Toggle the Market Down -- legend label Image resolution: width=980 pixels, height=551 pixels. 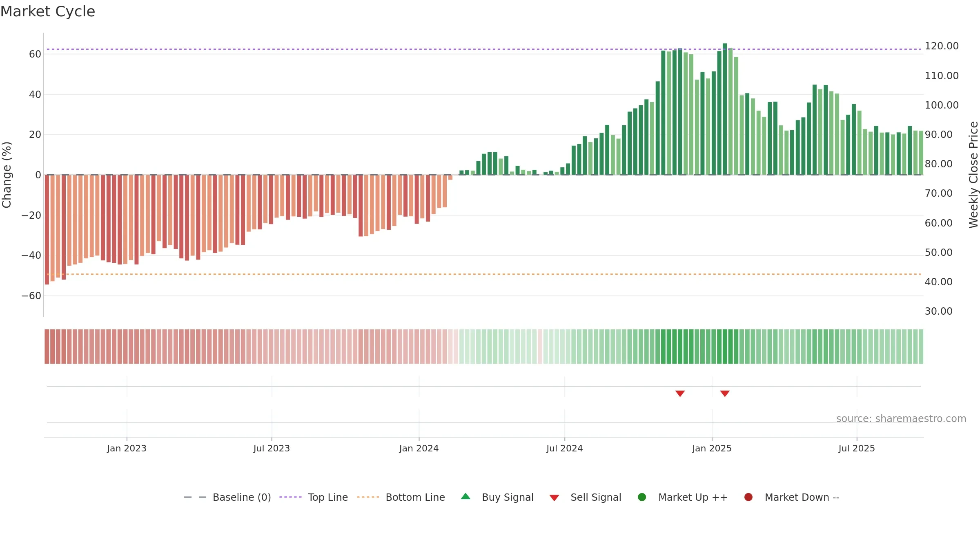(802, 498)
